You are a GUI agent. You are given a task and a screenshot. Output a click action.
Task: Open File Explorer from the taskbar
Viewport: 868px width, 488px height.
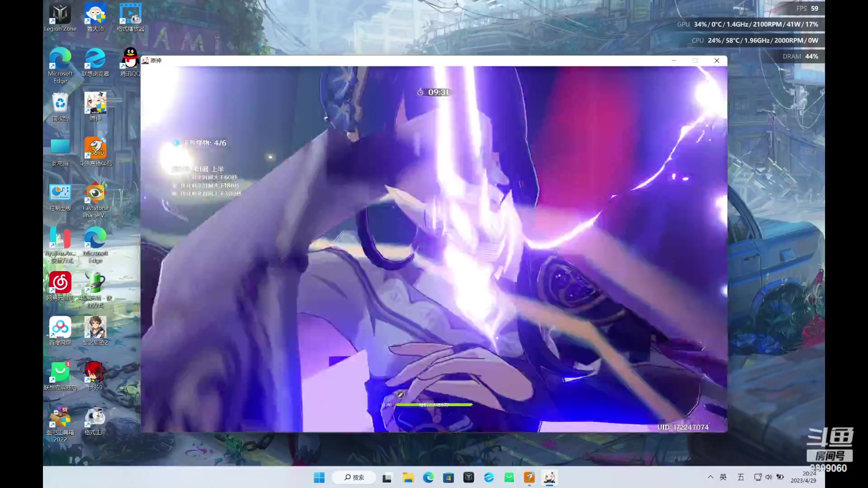click(x=408, y=478)
